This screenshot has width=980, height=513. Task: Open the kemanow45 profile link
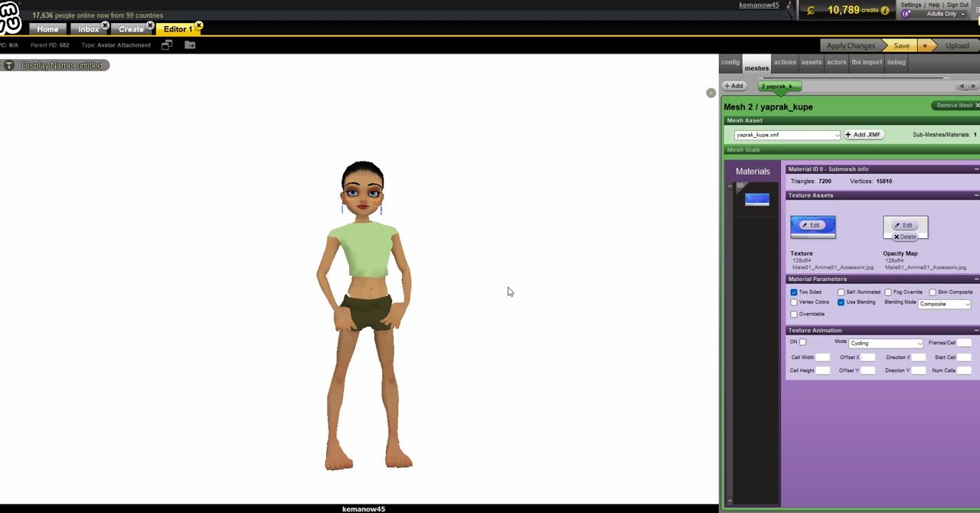[759, 5]
